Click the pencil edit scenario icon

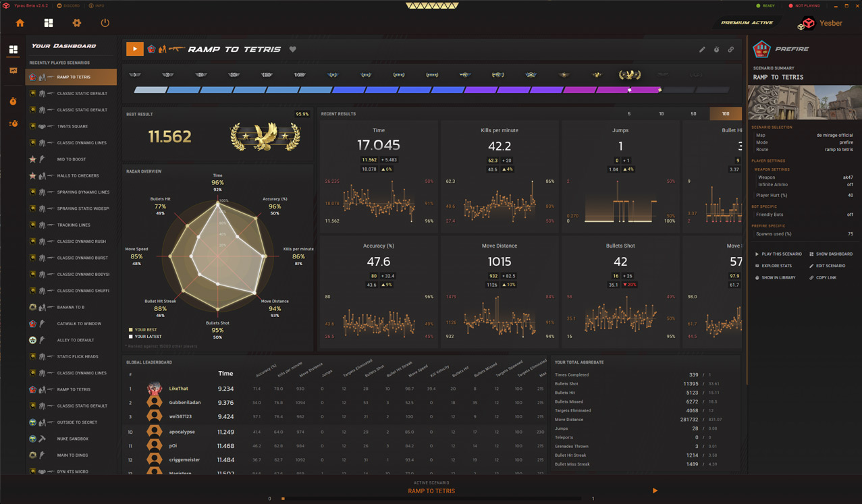pos(702,49)
